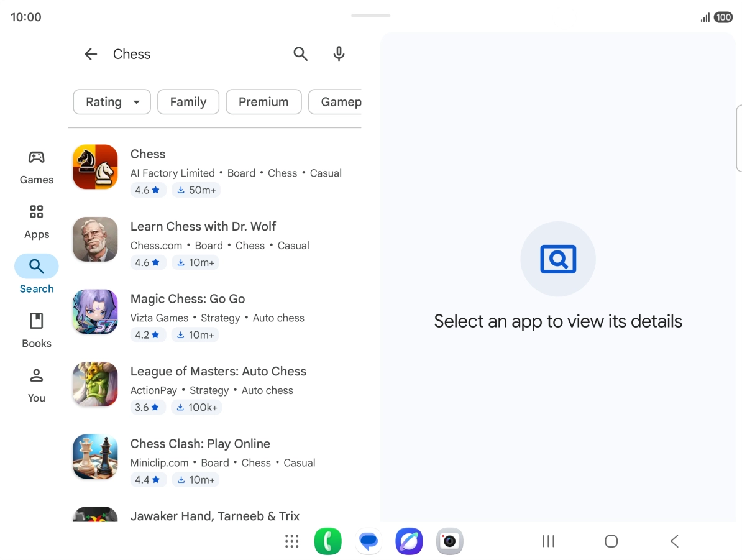
Task: Open recent apps with the three-bar button
Action: pyautogui.click(x=548, y=541)
